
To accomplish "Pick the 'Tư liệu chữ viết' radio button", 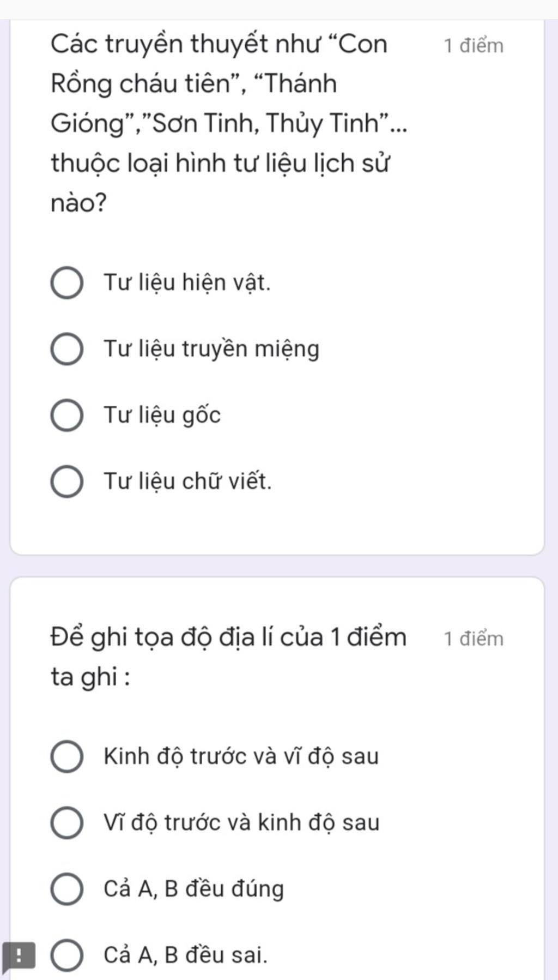I will 67,482.
